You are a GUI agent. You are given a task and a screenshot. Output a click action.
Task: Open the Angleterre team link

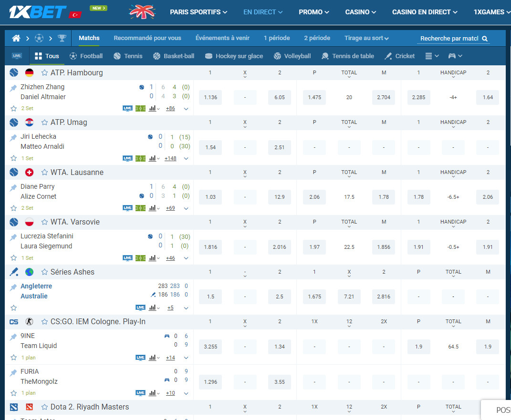tap(36, 286)
